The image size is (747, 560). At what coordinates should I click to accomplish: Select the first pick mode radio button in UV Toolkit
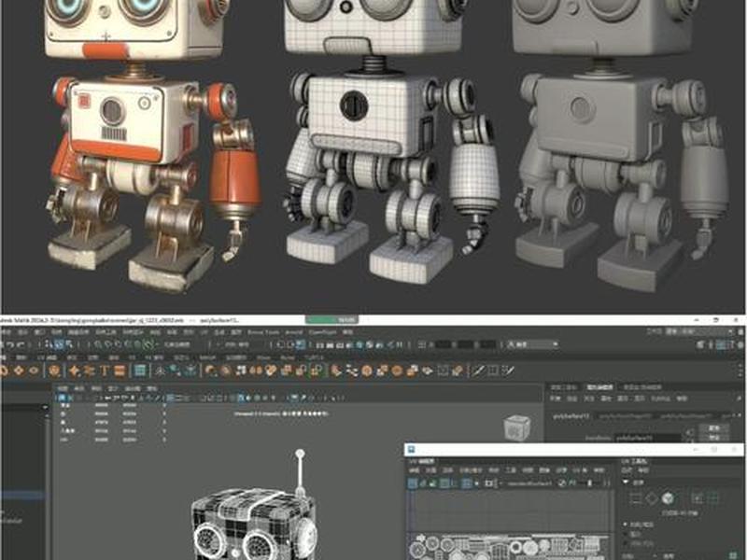(x=626, y=525)
